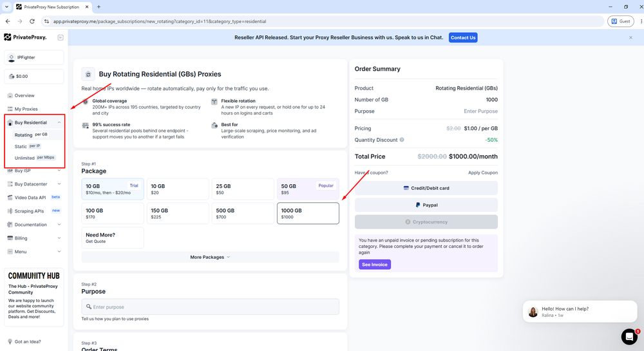644x351 pixels.
Task: Click the $0.00 balance wallet icon
Action: (12, 77)
